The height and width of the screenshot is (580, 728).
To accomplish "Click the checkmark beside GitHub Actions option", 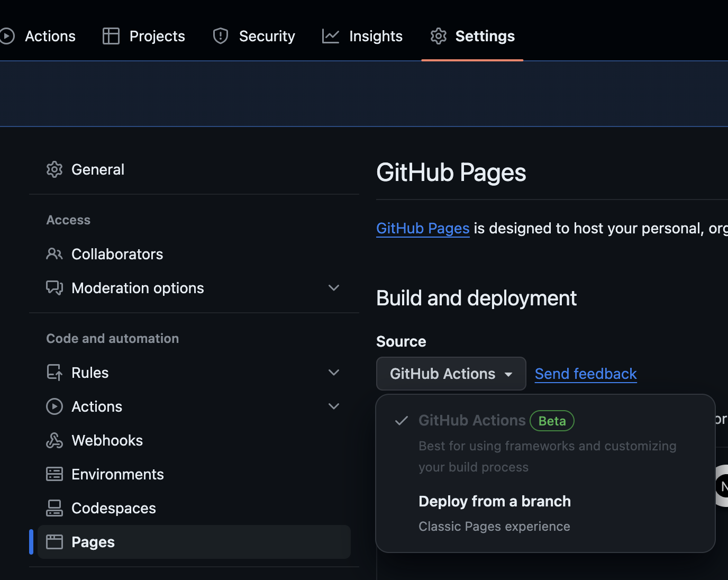I will (402, 421).
